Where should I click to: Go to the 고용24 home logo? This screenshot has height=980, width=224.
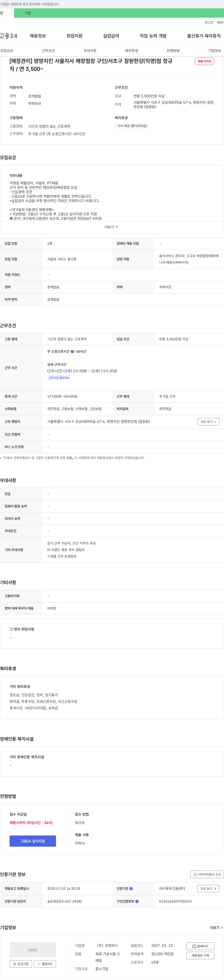(x=8, y=36)
